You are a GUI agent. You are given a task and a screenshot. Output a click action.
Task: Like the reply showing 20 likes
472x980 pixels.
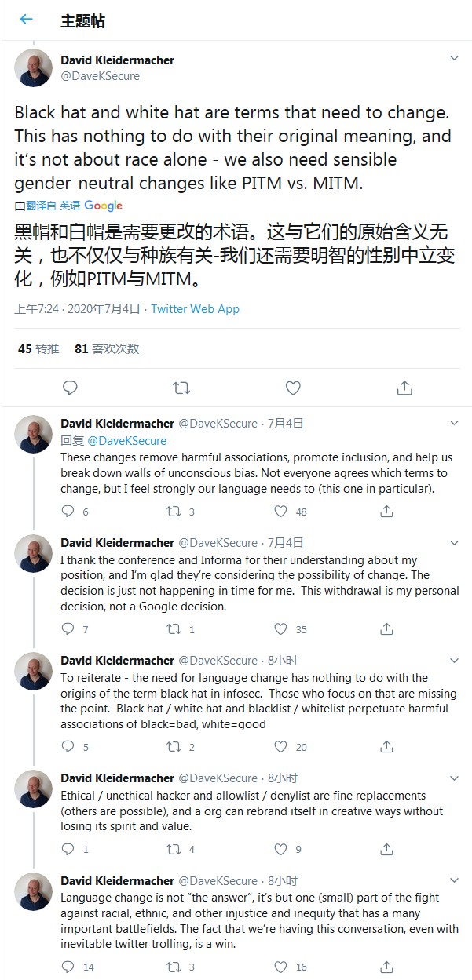[x=280, y=747]
